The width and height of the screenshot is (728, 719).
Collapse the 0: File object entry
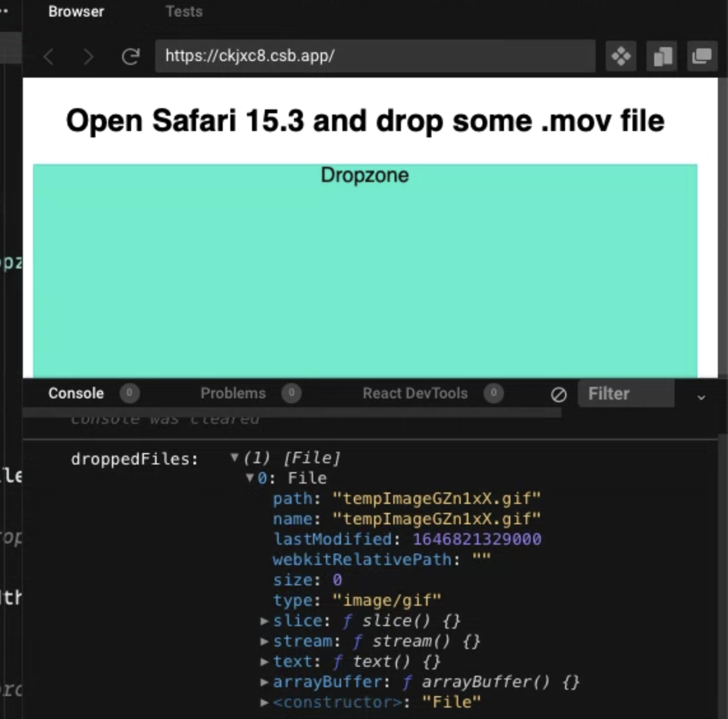tap(249, 478)
